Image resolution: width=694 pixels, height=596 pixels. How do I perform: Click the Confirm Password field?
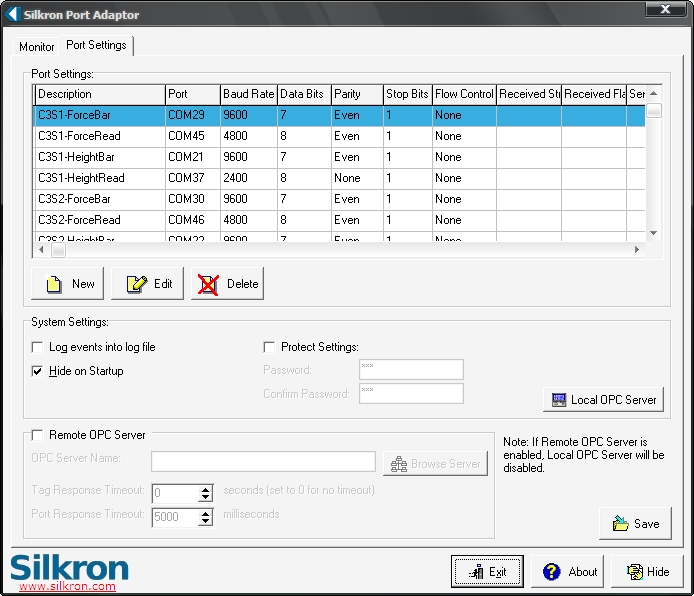tap(411, 393)
